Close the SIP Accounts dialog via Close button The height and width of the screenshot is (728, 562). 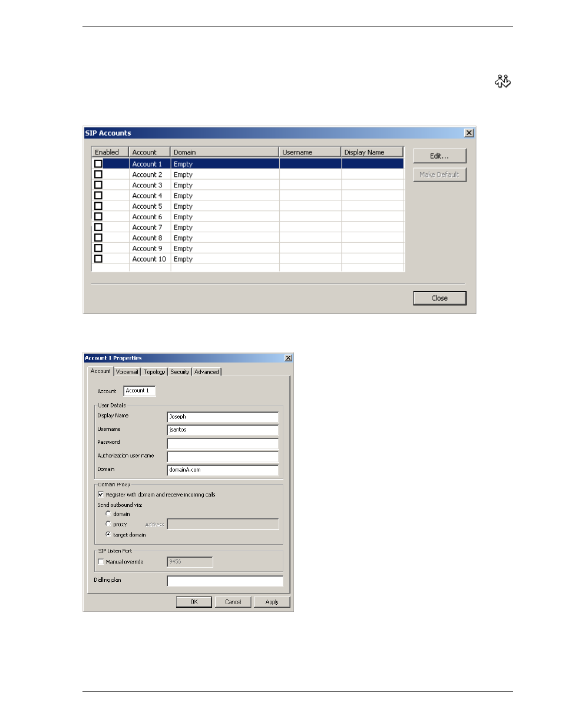(439, 298)
